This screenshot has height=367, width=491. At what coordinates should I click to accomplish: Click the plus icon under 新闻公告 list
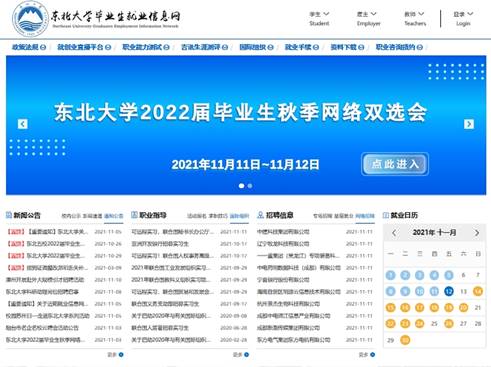click(x=121, y=355)
